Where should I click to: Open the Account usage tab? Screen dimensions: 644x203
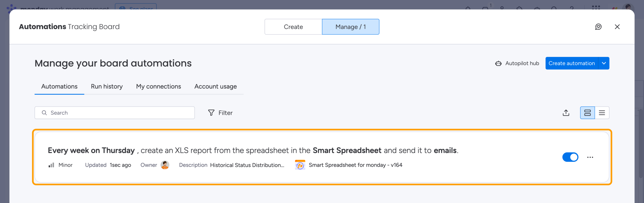click(215, 86)
